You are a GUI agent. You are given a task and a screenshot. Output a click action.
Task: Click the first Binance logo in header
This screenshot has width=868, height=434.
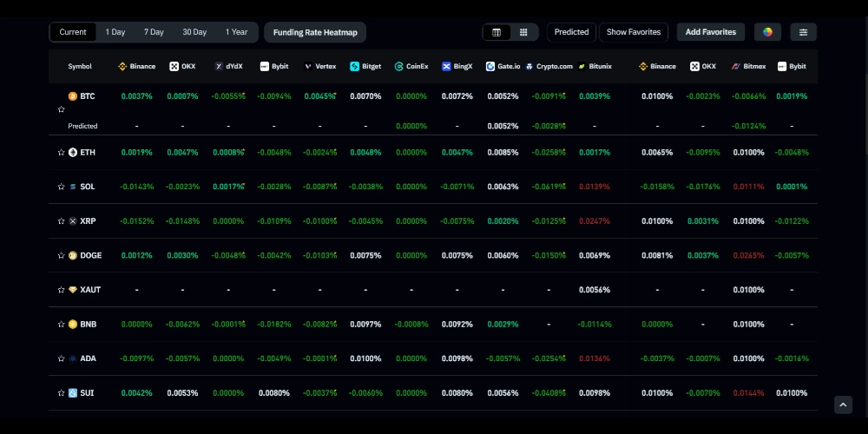[x=122, y=66]
